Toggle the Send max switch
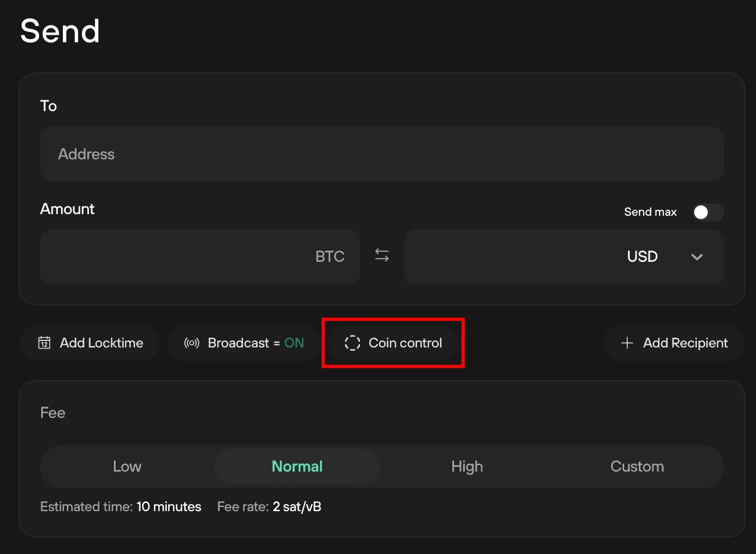This screenshot has width=756, height=554. tap(707, 212)
